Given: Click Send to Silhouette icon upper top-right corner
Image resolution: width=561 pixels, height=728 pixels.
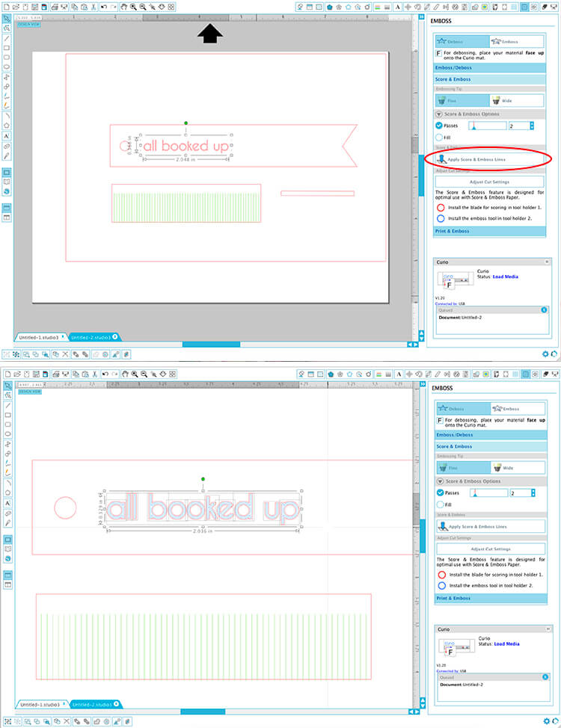Looking at the screenshot, I should (554, 7).
